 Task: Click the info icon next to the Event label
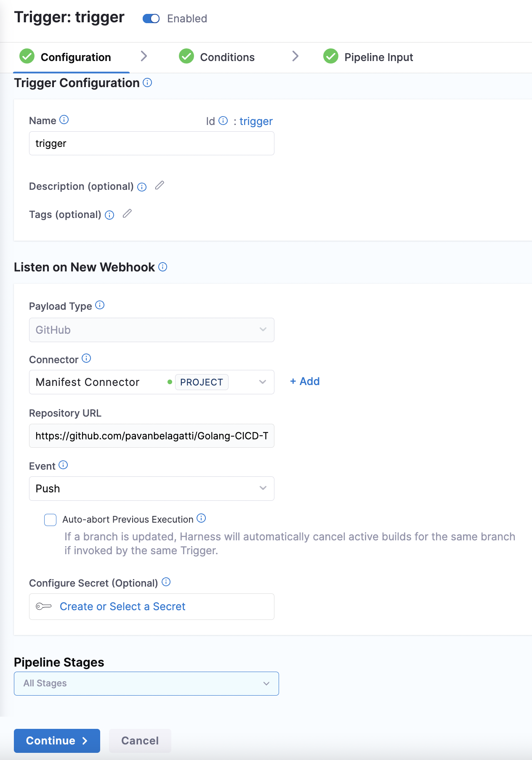pyautogui.click(x=64, y=465)
